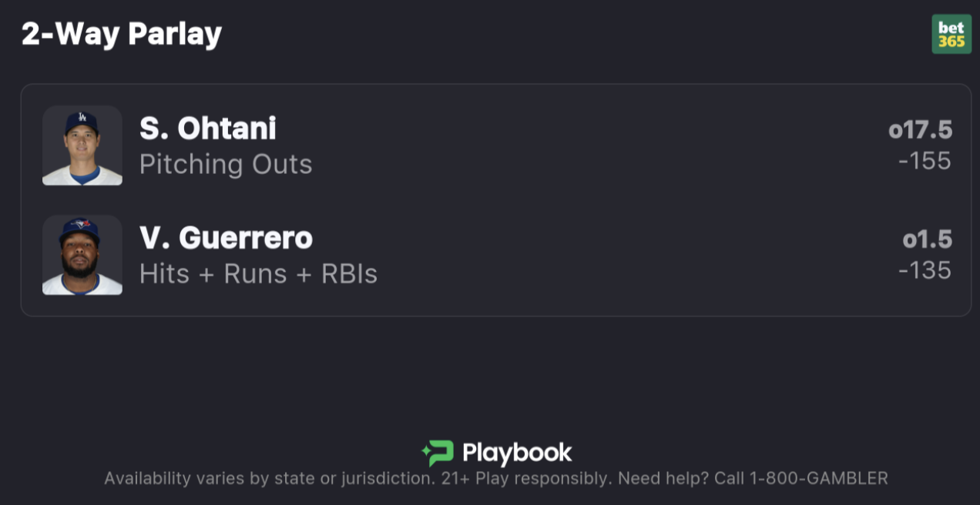Click the Hits + Runs + RBIs label
The height and width of the screenshot is (505, 980).
tap(258, 273)
